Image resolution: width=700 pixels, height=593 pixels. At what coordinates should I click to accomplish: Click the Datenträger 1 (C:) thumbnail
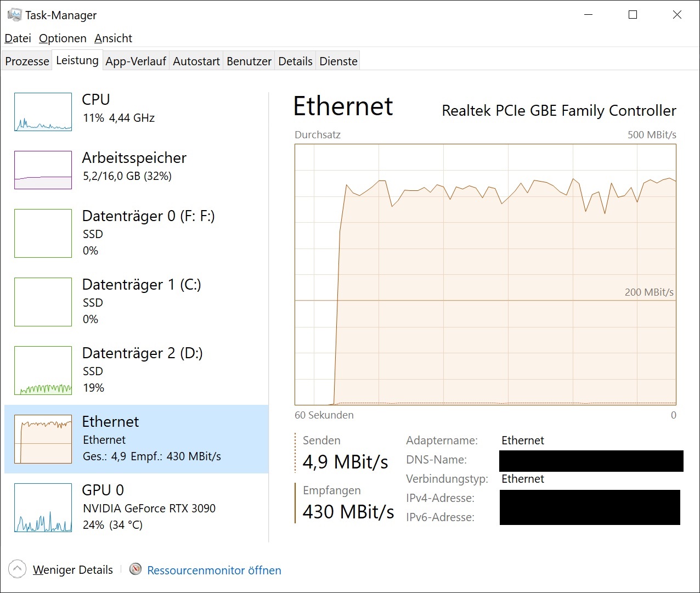tap(43, 302)
